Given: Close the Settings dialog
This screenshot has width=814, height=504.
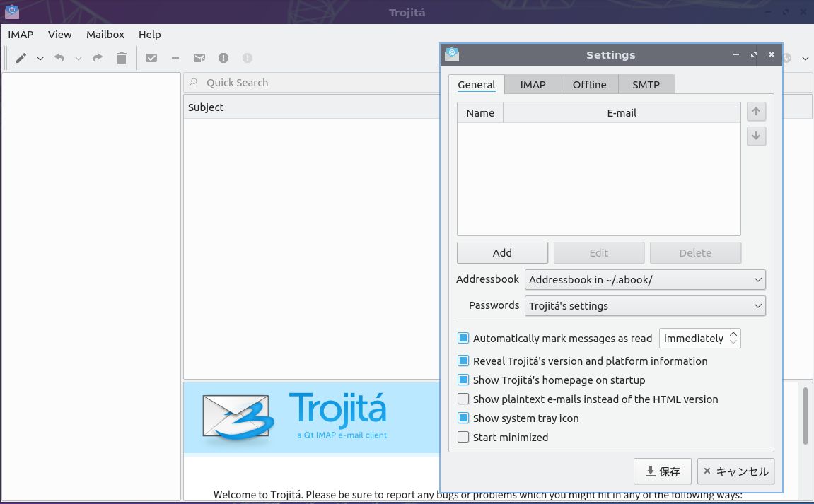Looking at the screenshot, I should [772, 54].
